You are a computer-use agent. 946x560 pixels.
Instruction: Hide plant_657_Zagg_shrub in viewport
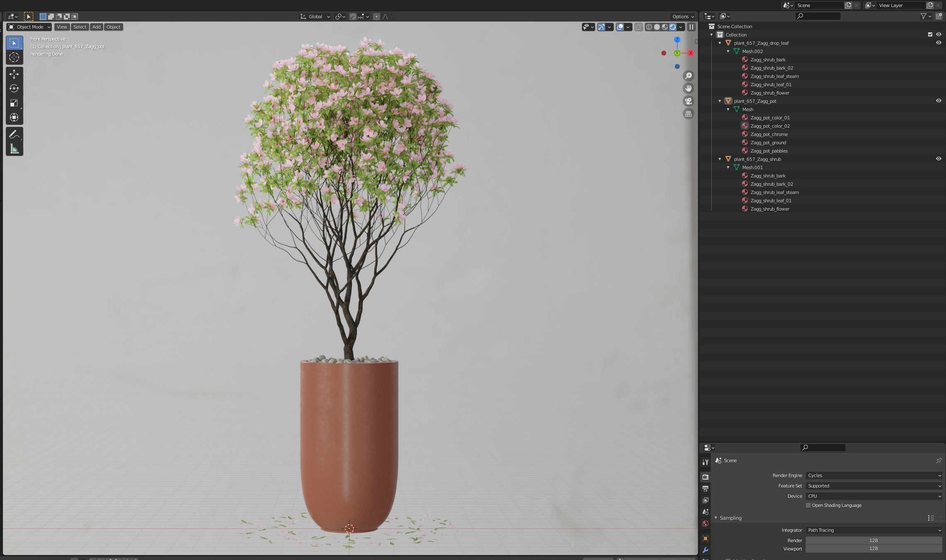point(939,159)
